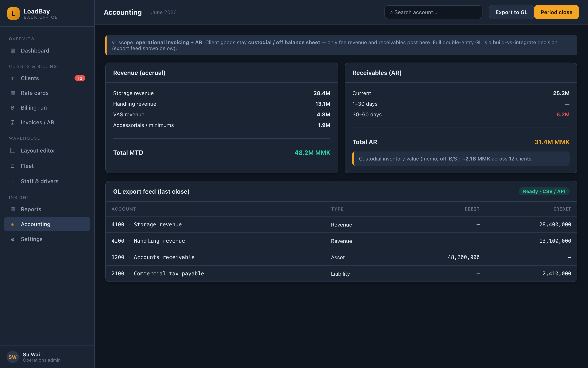
Task: Click the Revenue (accrual) card title
Action: click(x=139, y=73)
